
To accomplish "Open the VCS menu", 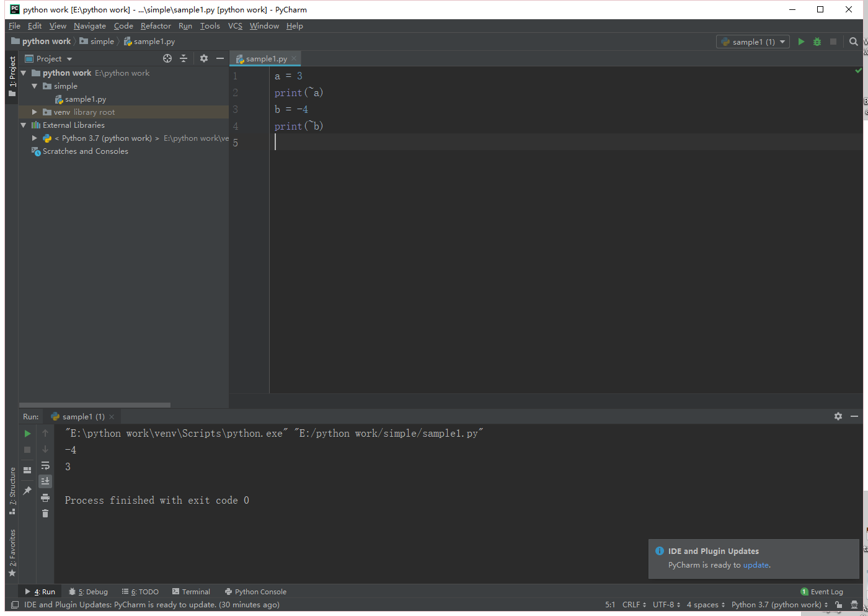I will point(235,26).
